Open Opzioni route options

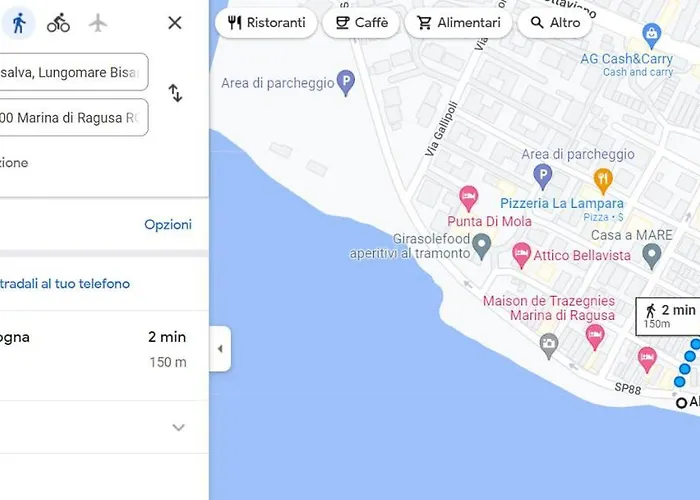(168, 224)
